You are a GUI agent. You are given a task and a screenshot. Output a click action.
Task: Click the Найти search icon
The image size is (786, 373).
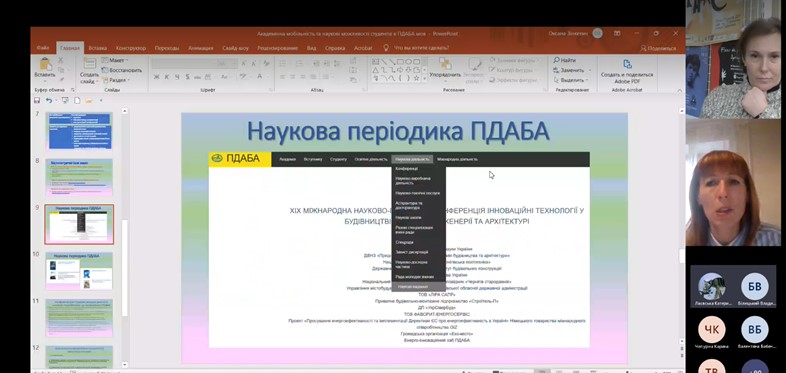(x=556, y=60)
